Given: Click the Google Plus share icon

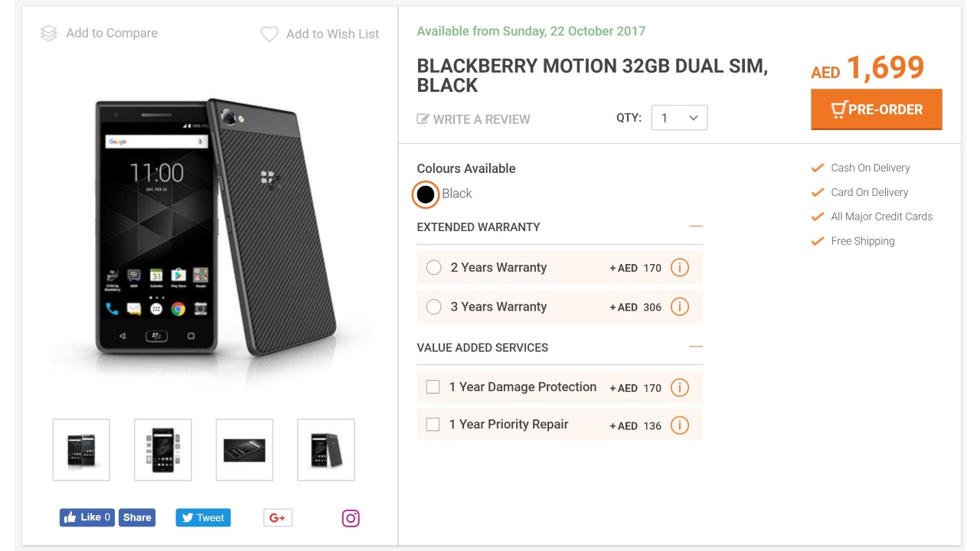Looking at the screenshot, I should click(x=277, y=518).
